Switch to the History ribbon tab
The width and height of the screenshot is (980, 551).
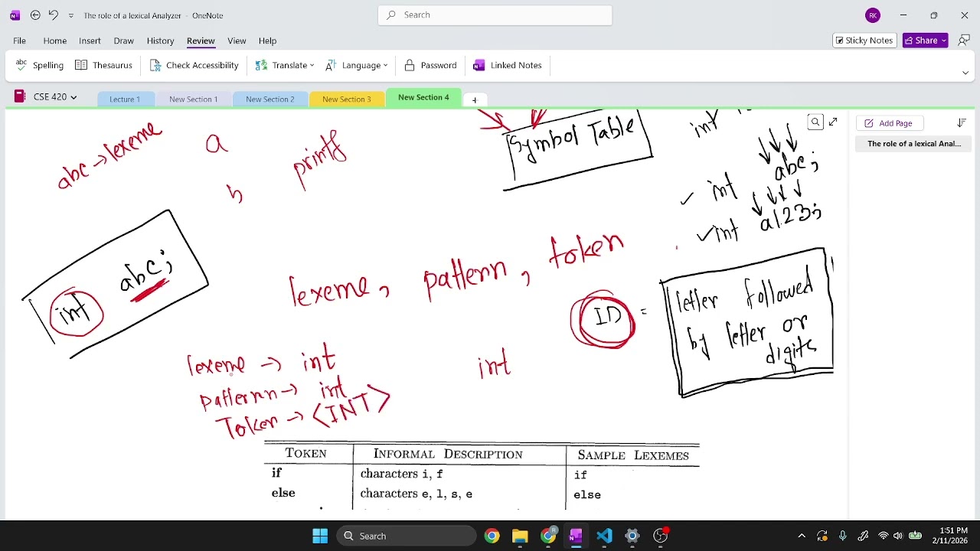click(160, 41)
